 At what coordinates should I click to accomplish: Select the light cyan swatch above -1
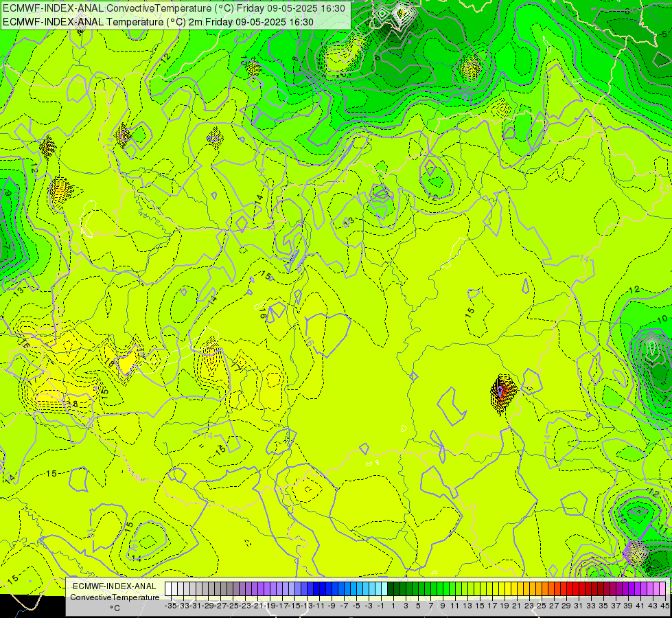click(x=378, y=589)
